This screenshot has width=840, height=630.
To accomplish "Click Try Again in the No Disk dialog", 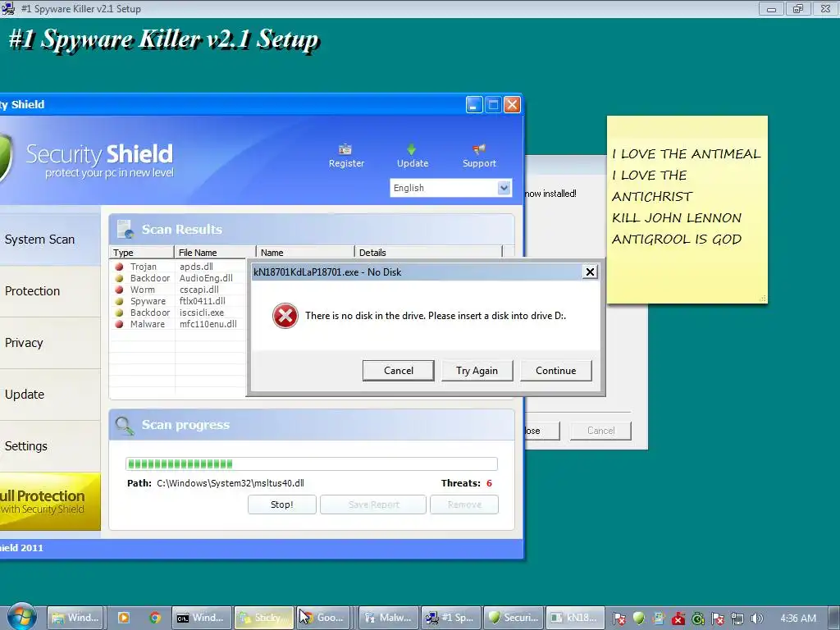I will (x=477, y=371).
